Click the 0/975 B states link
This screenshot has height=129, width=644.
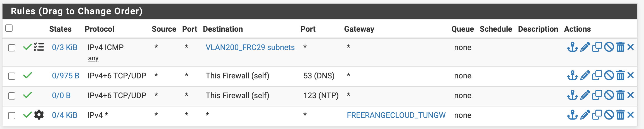[x=66, y=76]
